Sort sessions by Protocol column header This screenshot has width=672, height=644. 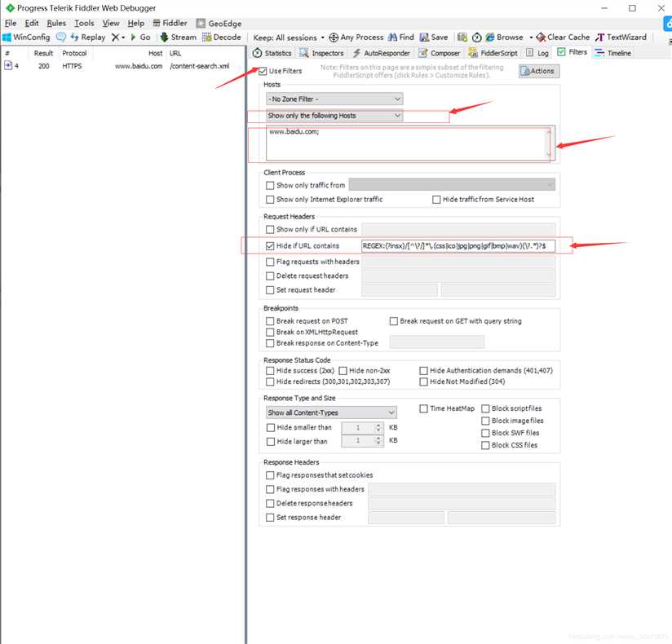(74, 53)
